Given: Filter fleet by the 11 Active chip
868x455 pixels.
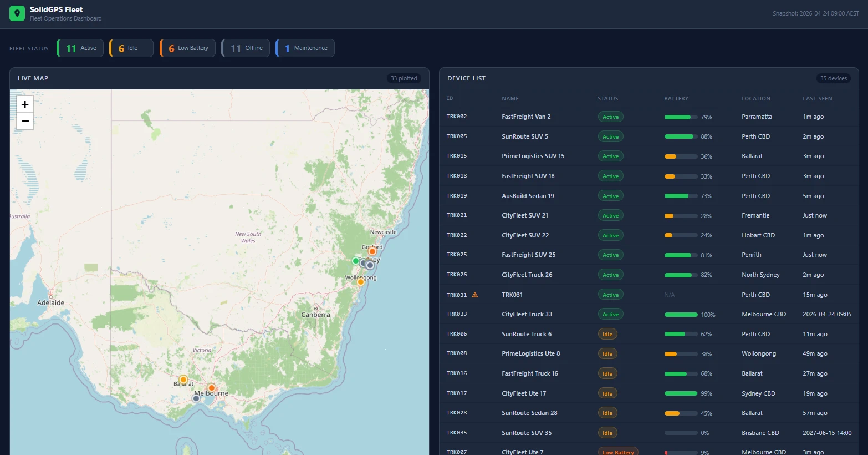Looking at the screenshot, I should point(80,48).
